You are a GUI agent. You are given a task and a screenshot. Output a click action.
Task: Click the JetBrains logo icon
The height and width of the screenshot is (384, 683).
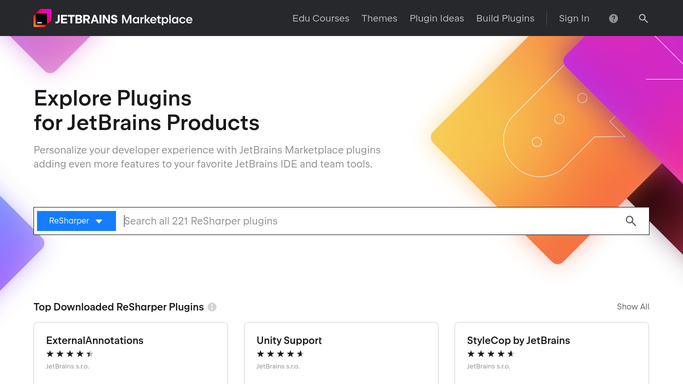(x=42, y=18)
